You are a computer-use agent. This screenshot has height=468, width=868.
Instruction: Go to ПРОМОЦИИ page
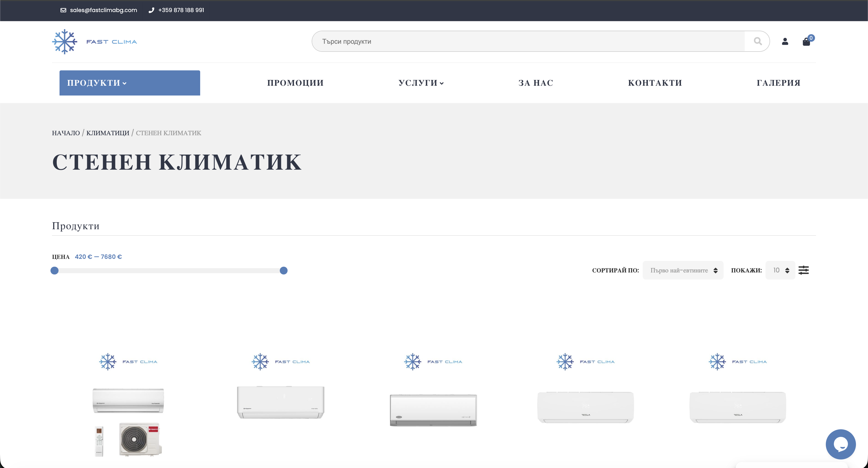[x=295, y=83]
